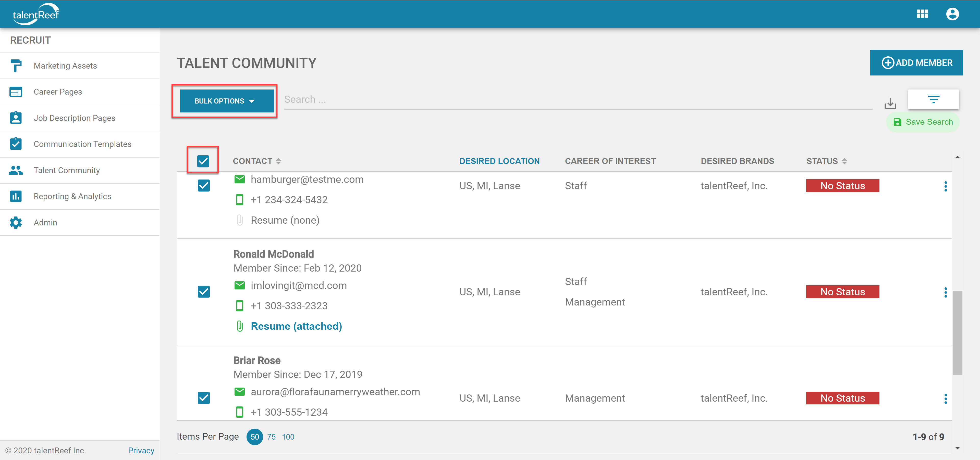
Task: Sort by the Status column
Action: tap(827, 161)
